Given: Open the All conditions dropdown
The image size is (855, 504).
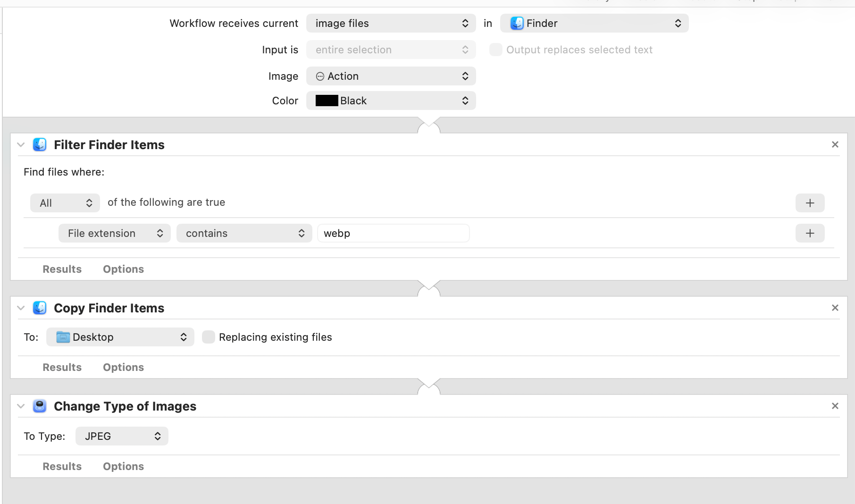Looking at the screenshot, I should click(x=65, y=203).
